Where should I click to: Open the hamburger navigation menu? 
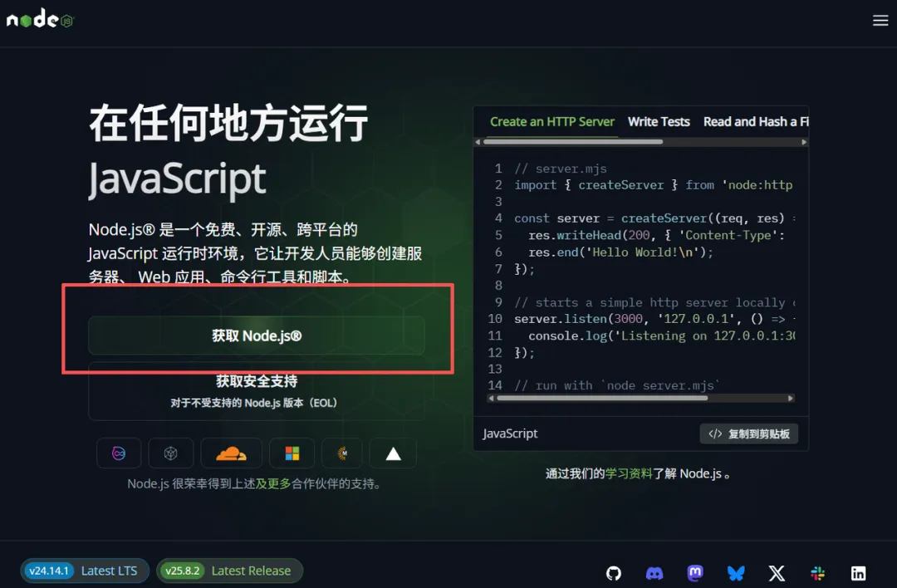tap(880, 20)
